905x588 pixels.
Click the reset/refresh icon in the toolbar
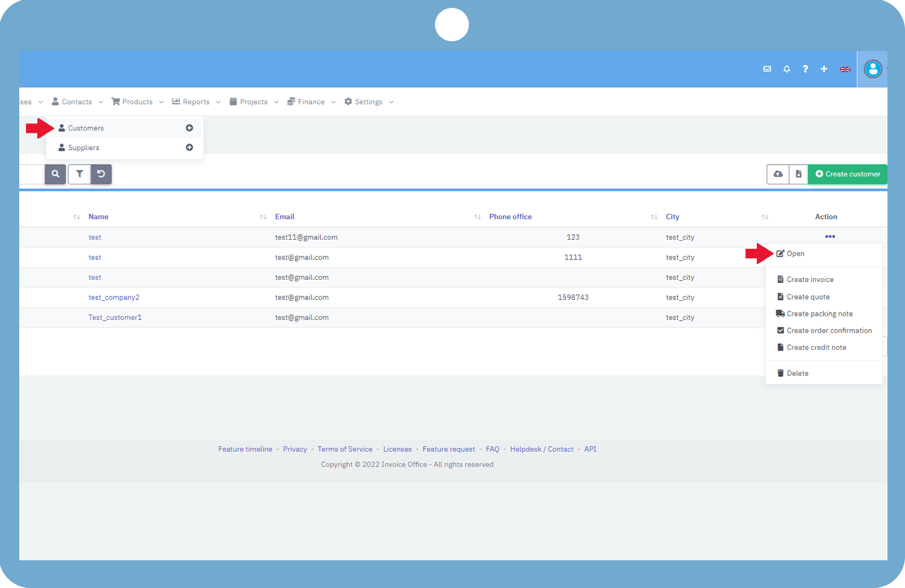[101, 174]
